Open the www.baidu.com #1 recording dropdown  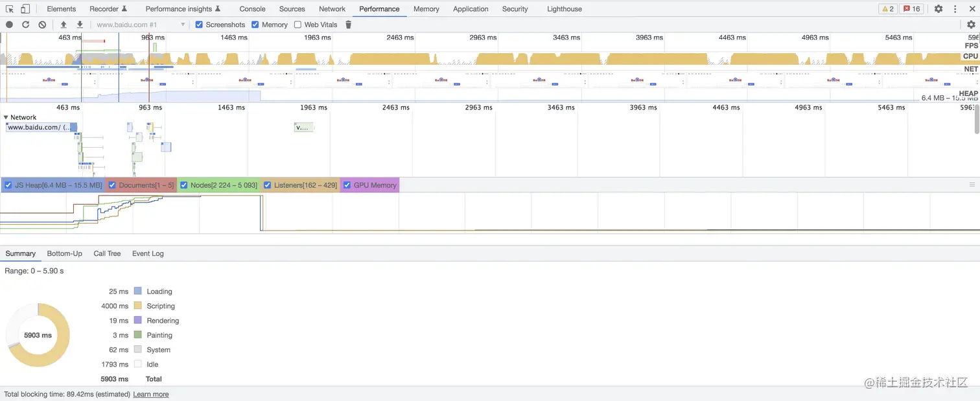click(139, 25)
